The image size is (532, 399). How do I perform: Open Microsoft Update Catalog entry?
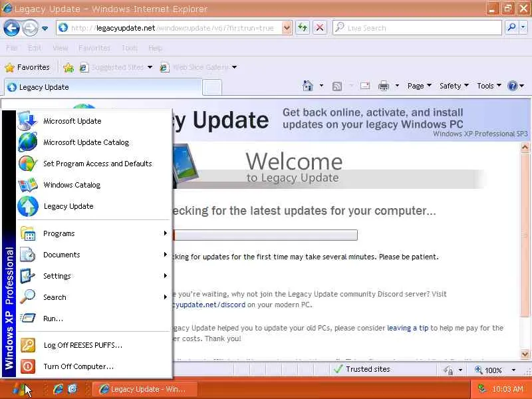(94, 142)
